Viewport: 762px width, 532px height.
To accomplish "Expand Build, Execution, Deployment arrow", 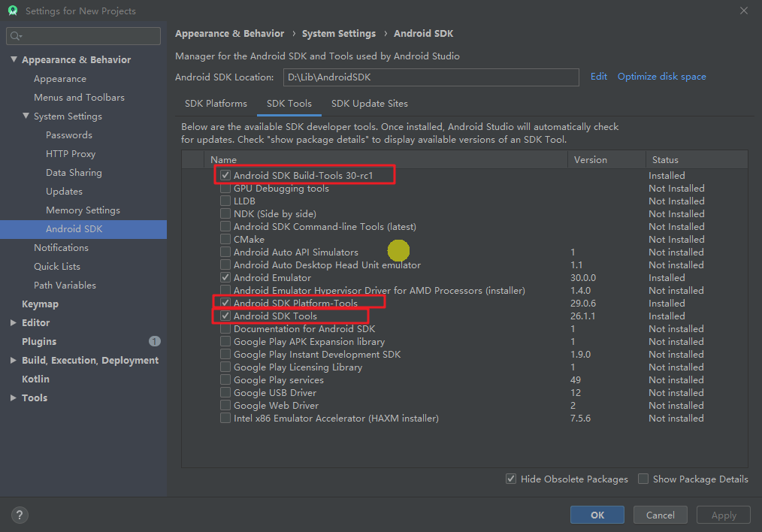I will (x=13, y=360).
